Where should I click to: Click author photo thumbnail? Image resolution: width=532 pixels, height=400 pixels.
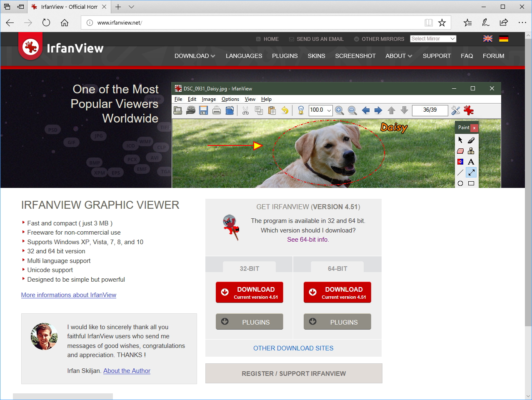44,336
